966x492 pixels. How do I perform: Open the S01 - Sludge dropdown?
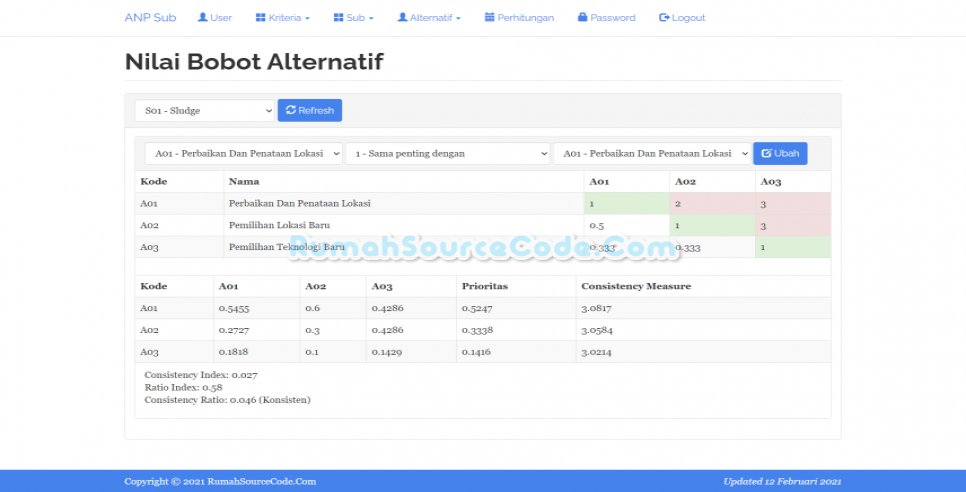[205, 111]
